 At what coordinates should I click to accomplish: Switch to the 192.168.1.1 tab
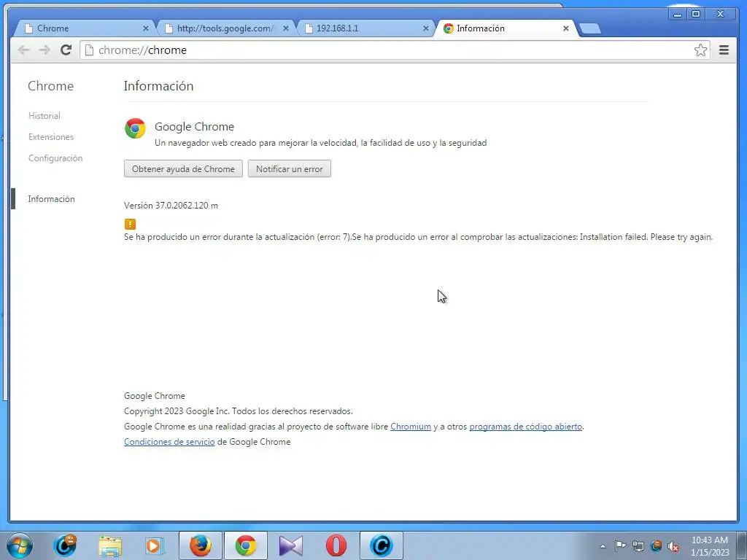coord(365,28)
